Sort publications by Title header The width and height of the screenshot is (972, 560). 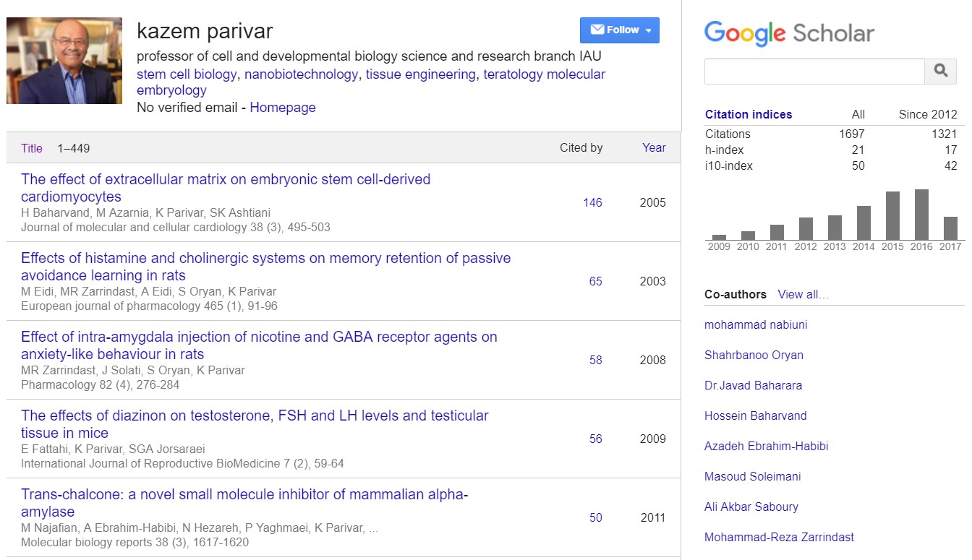click(32, 148)
